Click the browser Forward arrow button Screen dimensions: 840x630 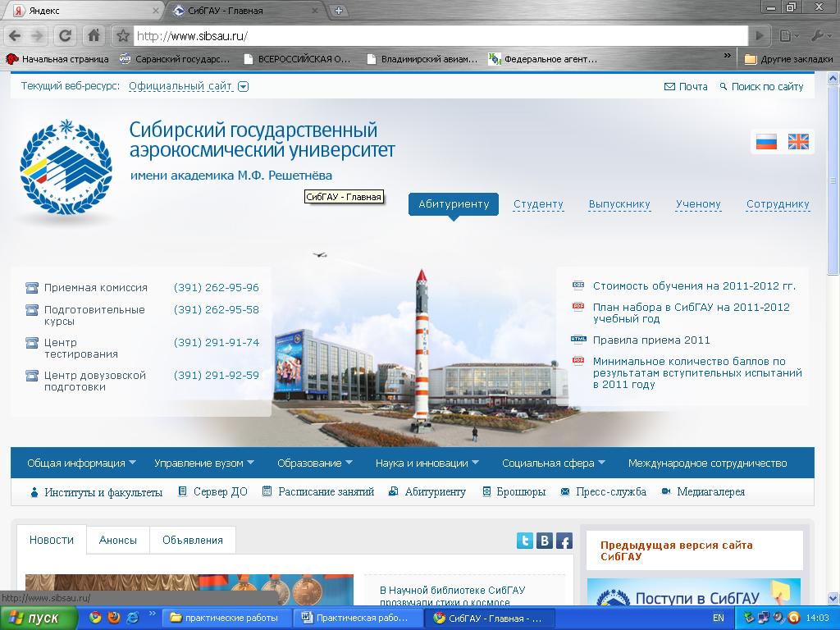tap(37, 36)
